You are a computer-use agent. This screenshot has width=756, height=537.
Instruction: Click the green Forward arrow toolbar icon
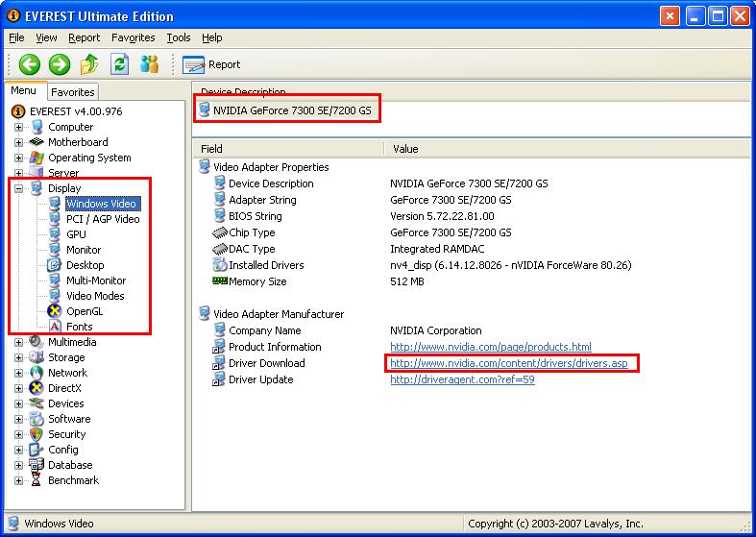(60, 64)
